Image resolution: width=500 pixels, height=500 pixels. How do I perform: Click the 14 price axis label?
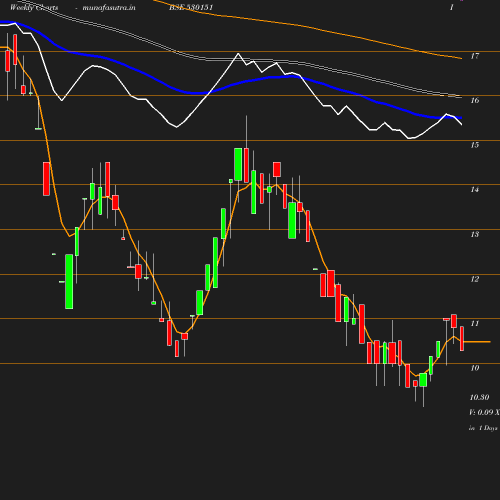[475, 190]
